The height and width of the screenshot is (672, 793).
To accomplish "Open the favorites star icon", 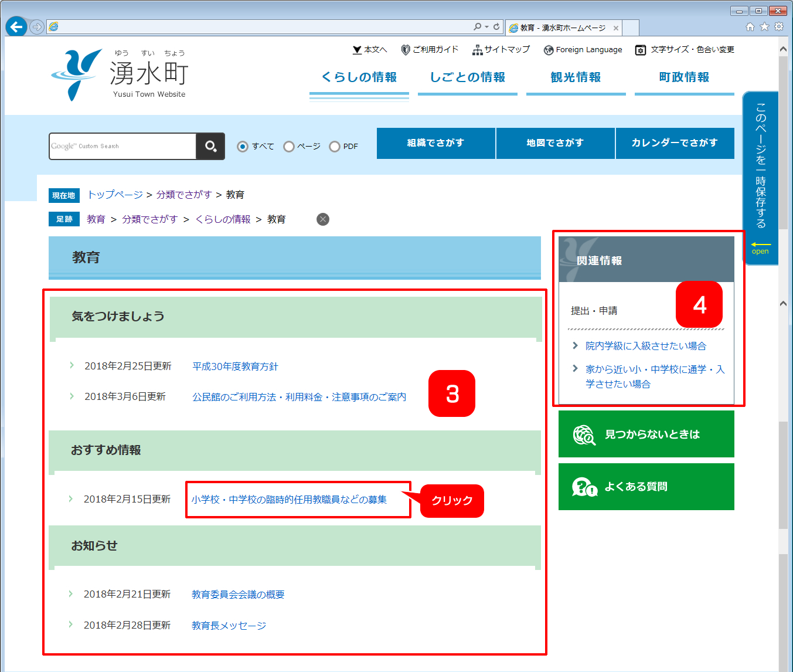I will 764,26.
